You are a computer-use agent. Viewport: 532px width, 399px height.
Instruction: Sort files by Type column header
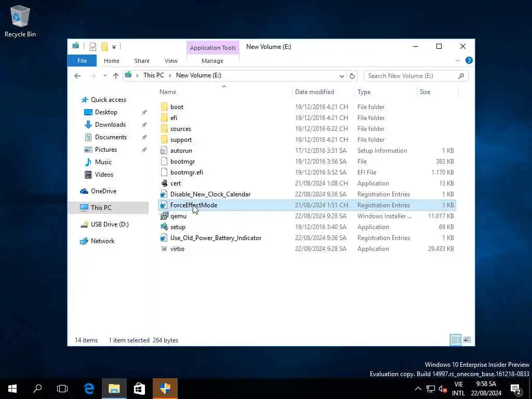click(364, 92)
